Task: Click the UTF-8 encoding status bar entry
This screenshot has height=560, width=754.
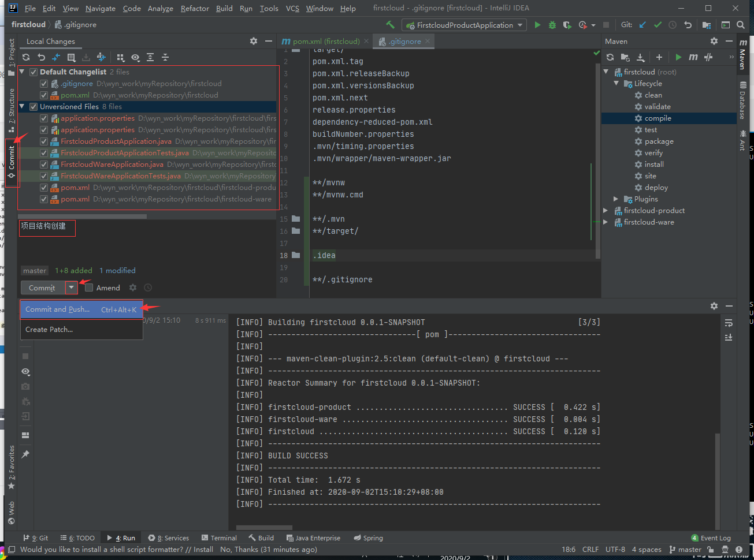Action: point(615,550)
